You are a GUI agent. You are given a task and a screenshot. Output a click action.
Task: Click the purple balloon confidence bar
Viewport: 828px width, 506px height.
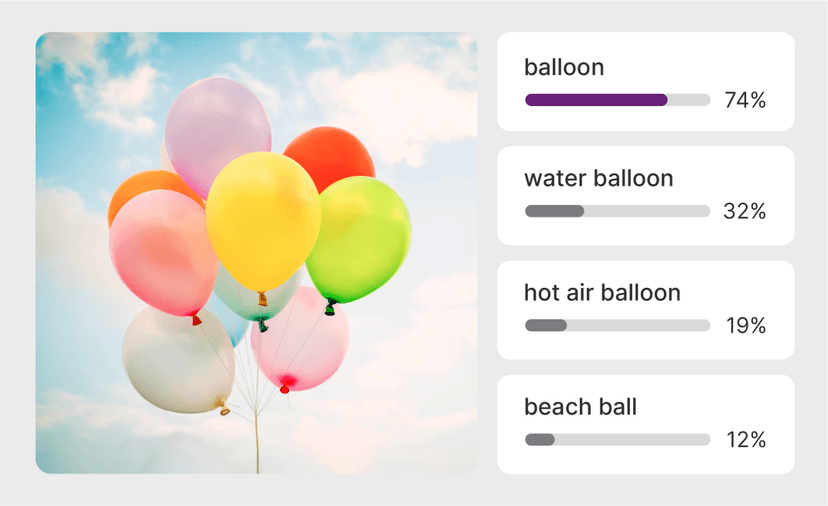[596, 100]
